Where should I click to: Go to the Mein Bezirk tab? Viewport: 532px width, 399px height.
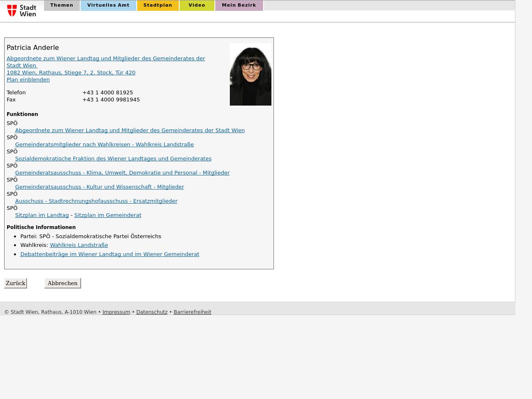click(x=239, y=5)
